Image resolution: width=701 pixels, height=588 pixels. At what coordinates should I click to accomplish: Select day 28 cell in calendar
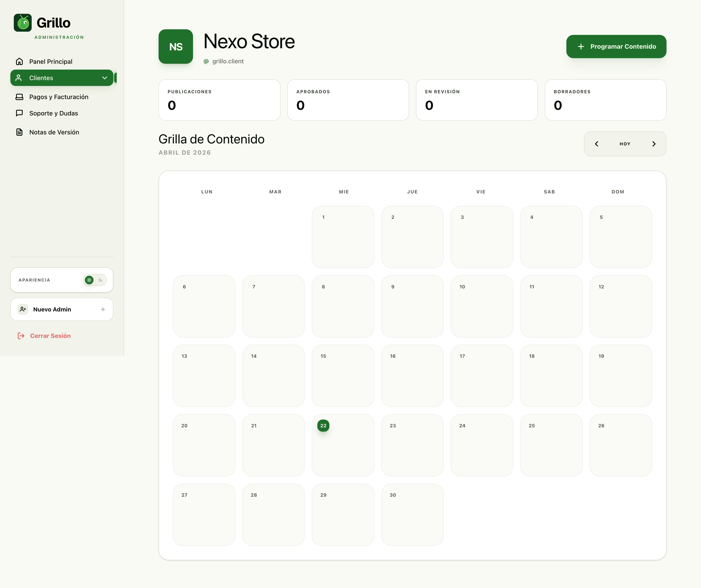[x=273, y=515]
